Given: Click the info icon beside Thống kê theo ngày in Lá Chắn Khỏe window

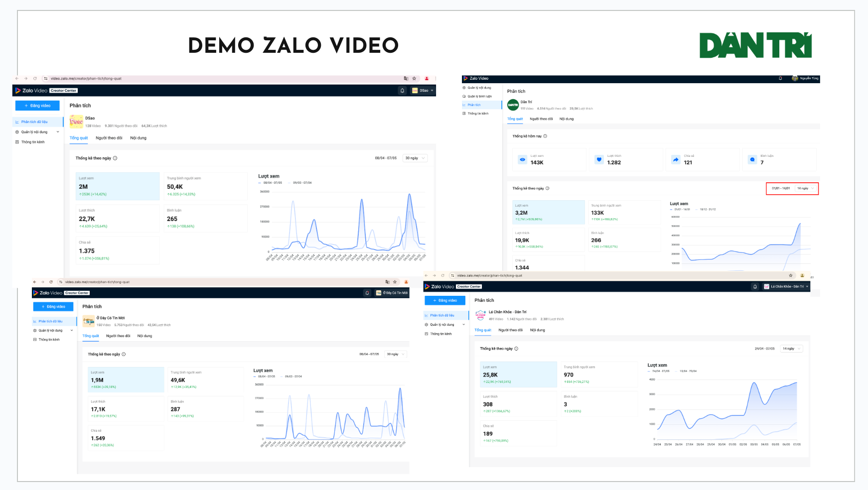Looking at the screenshot, I should (x=516, y=349).
